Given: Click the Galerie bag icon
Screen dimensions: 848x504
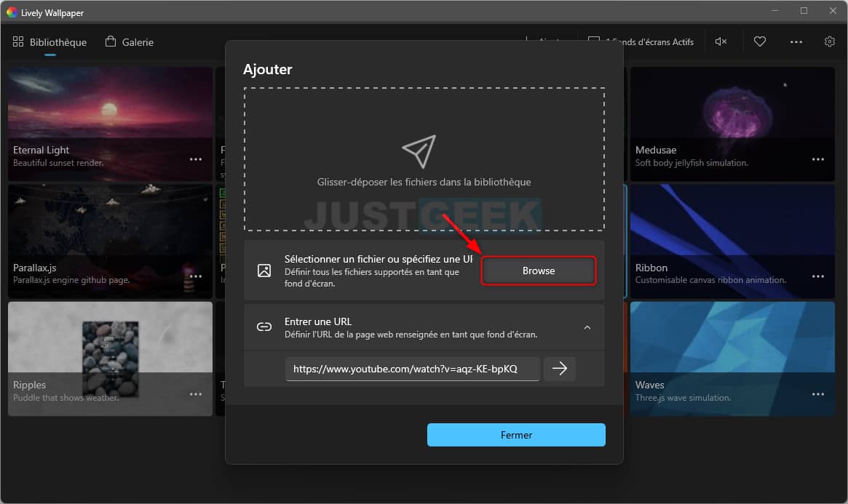Looking at the screenshot, I should (111, 41).
